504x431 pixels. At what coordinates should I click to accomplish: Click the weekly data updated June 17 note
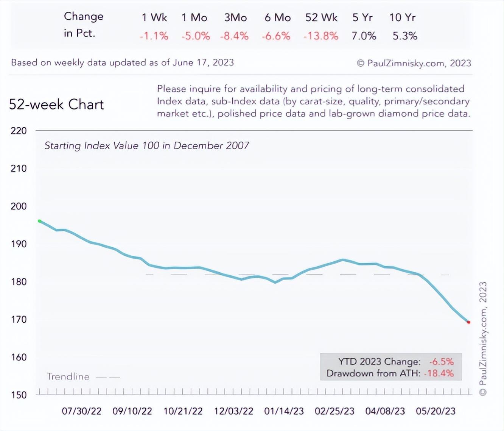[123, 62]
